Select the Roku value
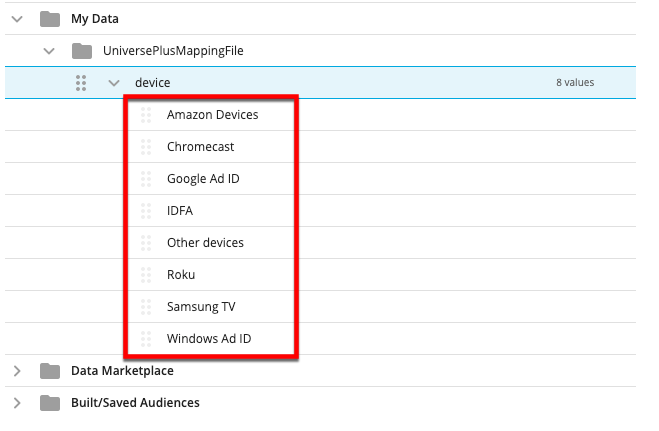Image resolution: width=659 pixels, height=431 pixels. [181, 274]
